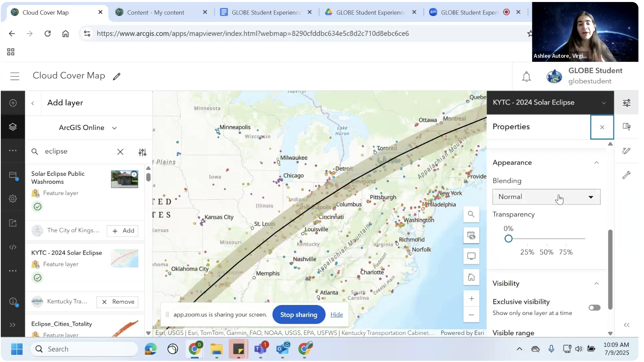The width and height of the screenshot is (644, 362).
Task: Open the map print/screenshot tool button
Action: (471, 235)
